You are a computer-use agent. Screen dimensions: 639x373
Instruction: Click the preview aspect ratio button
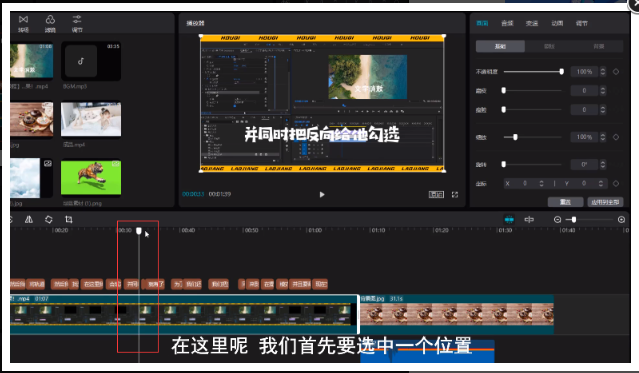pyautogui.click(x=436, y=194)
